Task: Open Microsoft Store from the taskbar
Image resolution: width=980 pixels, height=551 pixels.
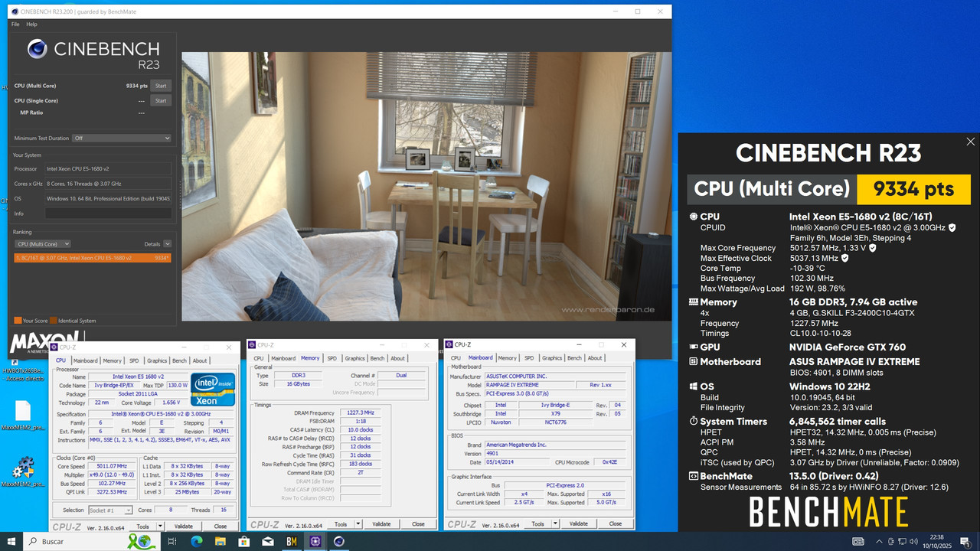Action: point(243,541)
